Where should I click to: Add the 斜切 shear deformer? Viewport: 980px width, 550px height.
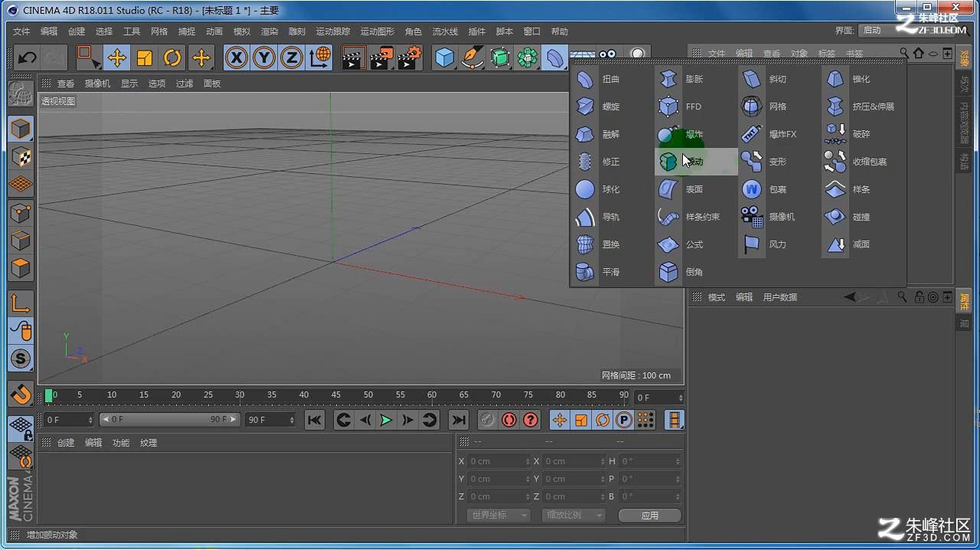coord(766,79)
